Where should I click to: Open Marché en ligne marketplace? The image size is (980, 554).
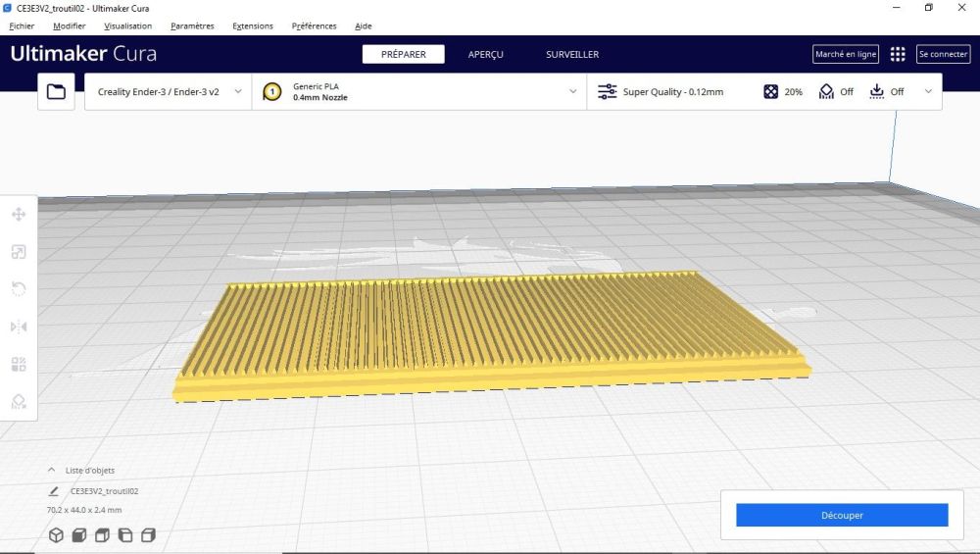click(846, 54)
